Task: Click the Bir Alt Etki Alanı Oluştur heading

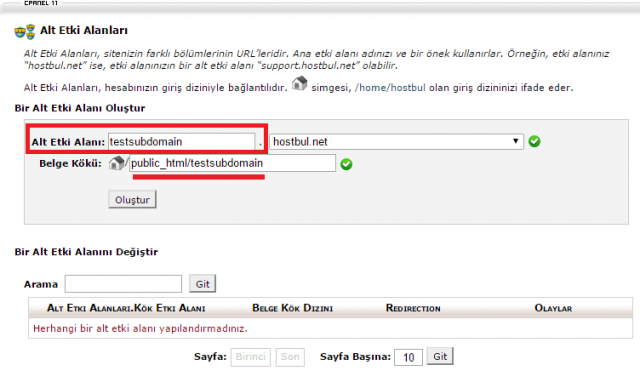Action: coord(80,108)
